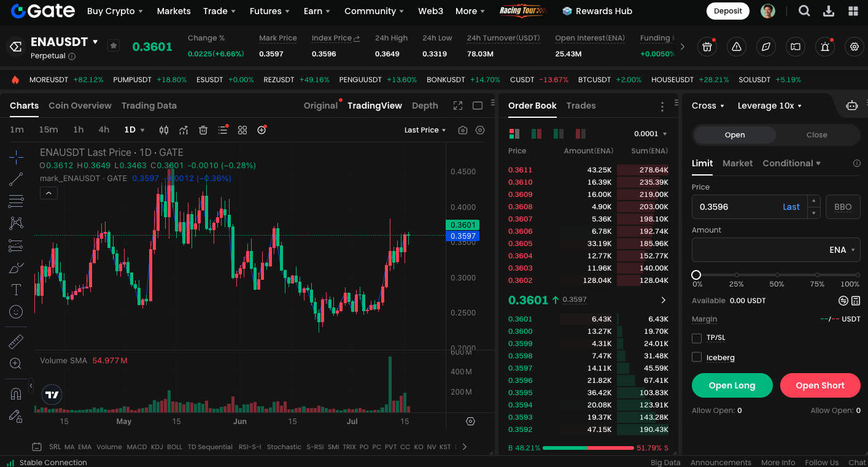This screenshot has width=868, height=467.
Task: Switch to the Trades tab
Action: (x=581, y=106)
